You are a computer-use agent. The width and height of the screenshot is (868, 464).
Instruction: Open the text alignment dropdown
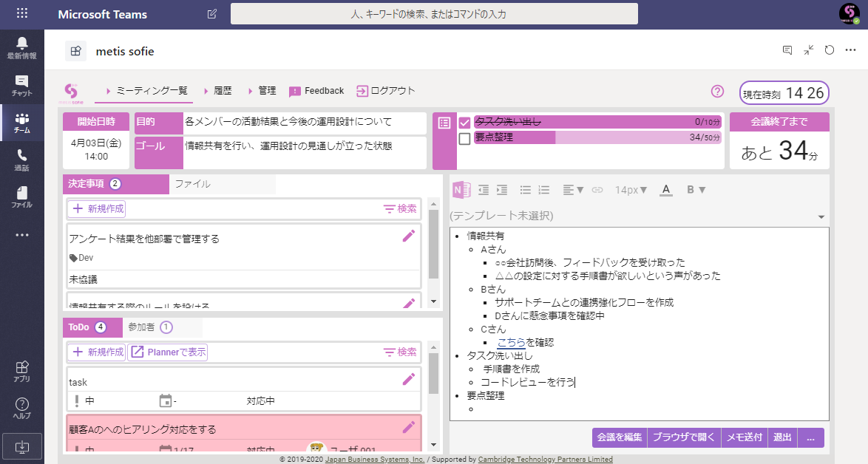(573, 190)
